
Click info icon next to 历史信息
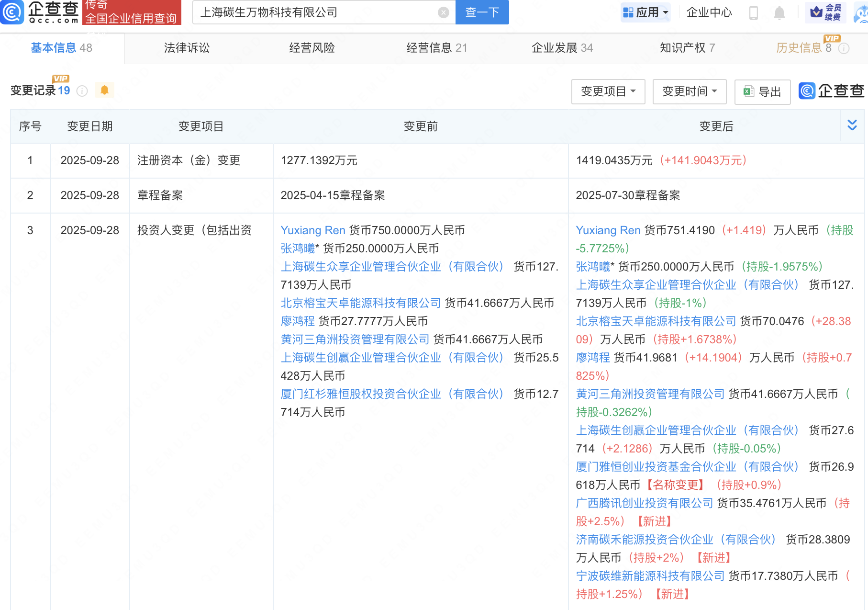(844, 48)
